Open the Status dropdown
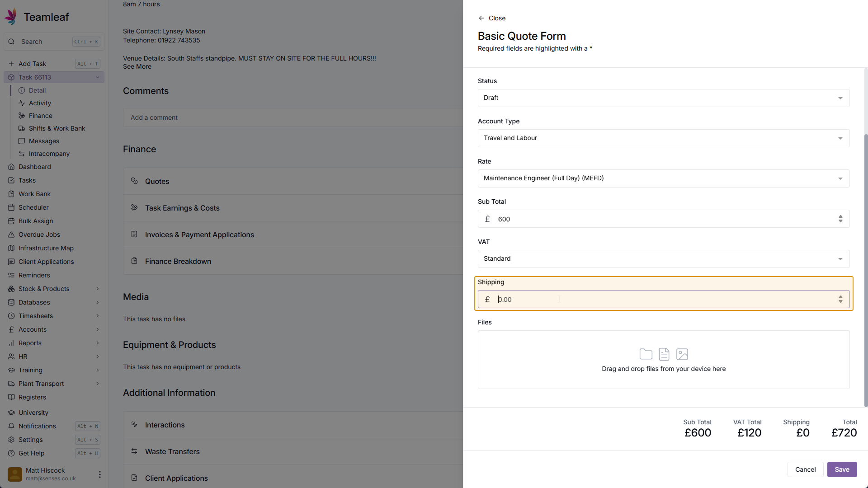The width and height of the screenshot is (868, 488). click(x=663, y=98)
